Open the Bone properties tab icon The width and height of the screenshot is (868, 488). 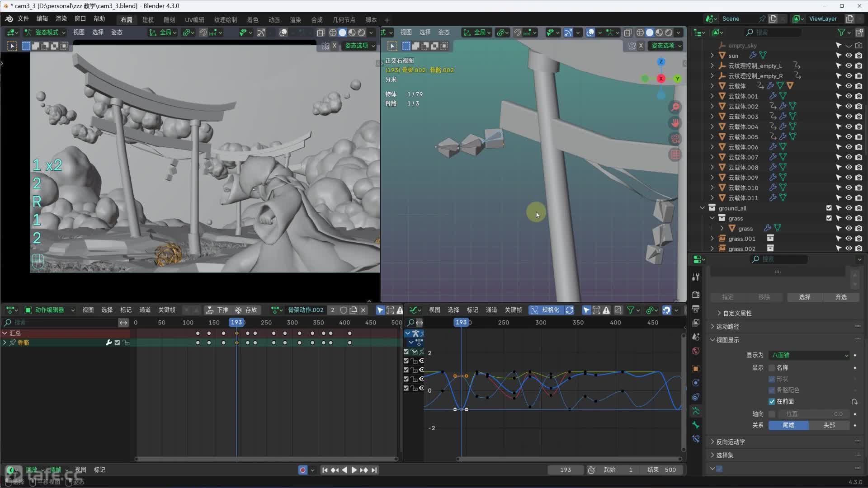pos(696,425)
